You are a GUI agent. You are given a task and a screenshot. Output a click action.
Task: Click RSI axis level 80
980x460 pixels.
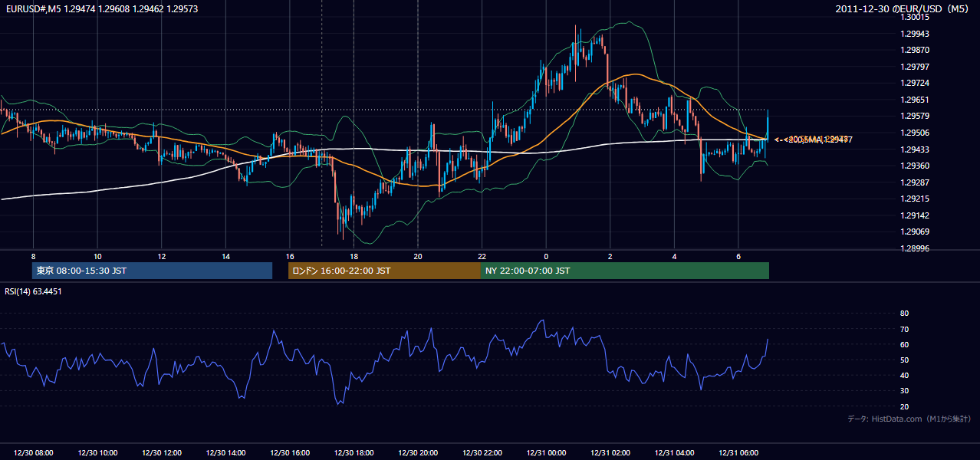point(904,314)
